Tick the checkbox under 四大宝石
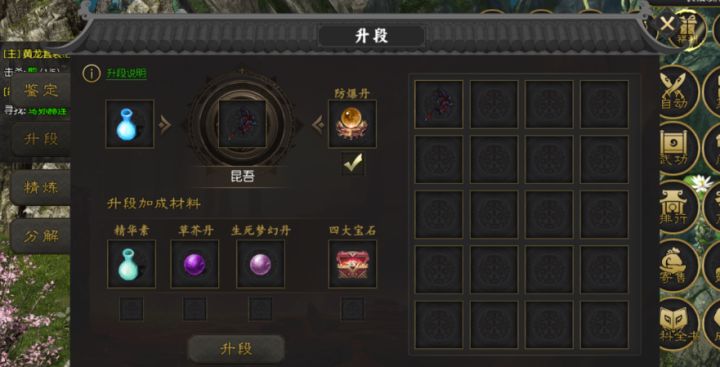This screenshot has height=367, width=720. [353, 308]
